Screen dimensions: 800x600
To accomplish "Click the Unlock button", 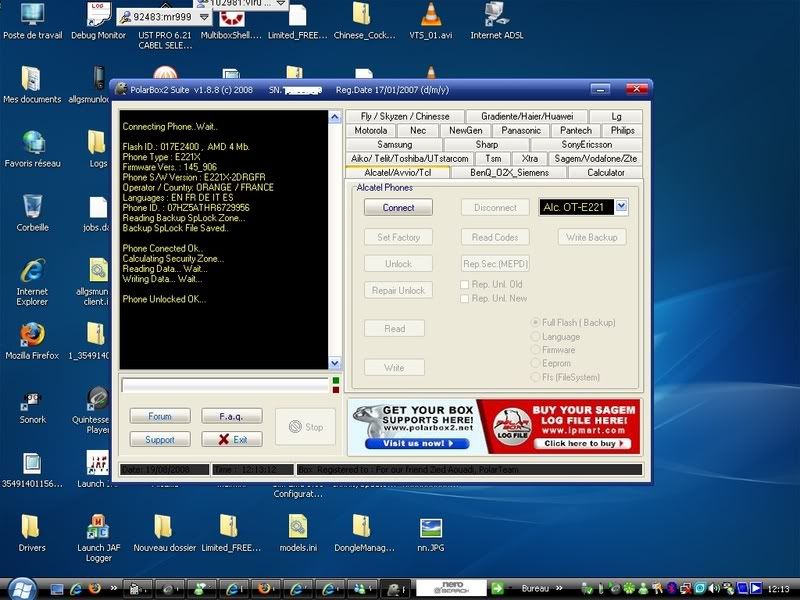I will (x=398, y=264).
